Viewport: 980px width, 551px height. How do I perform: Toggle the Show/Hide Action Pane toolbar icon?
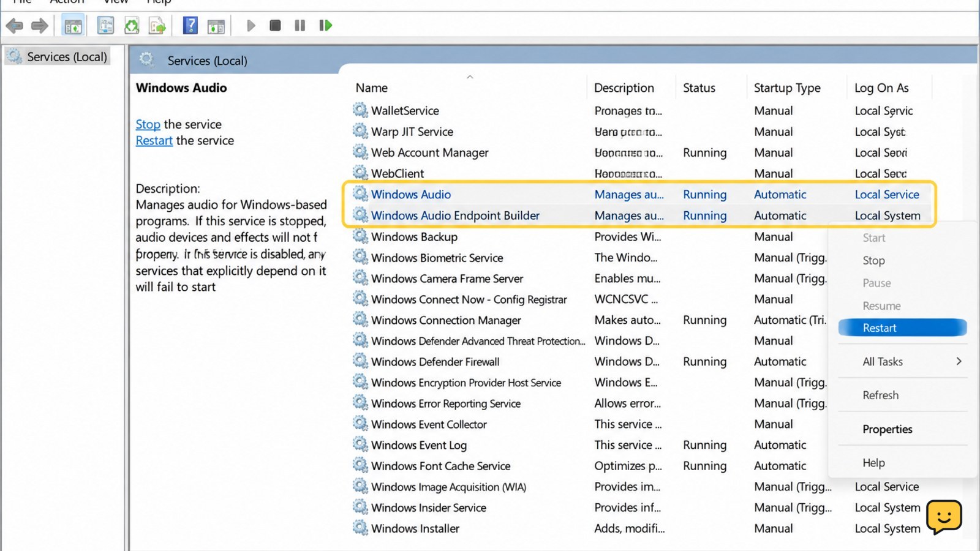point(216,26)
